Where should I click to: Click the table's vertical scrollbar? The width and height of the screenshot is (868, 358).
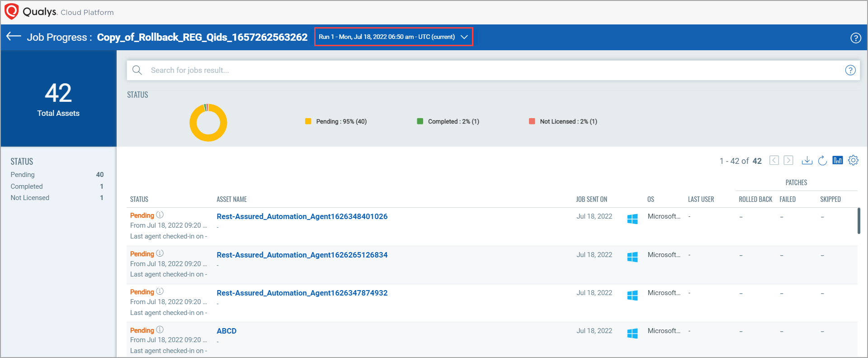coord(859,221)
